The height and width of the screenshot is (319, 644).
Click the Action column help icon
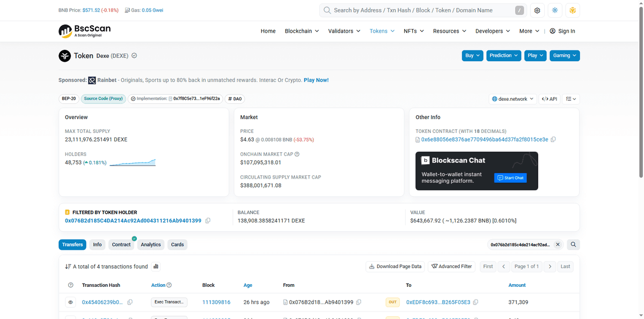coord(169,285)
